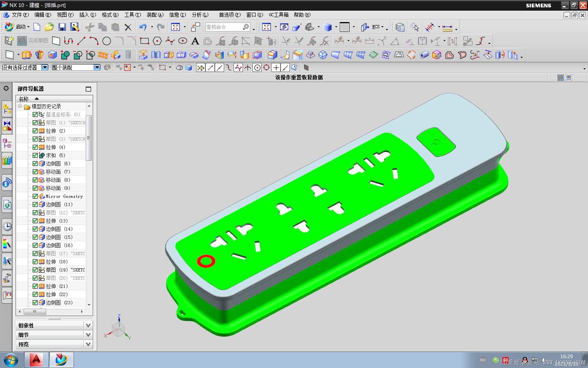Click the Unite boolean icon

[65, 55]
